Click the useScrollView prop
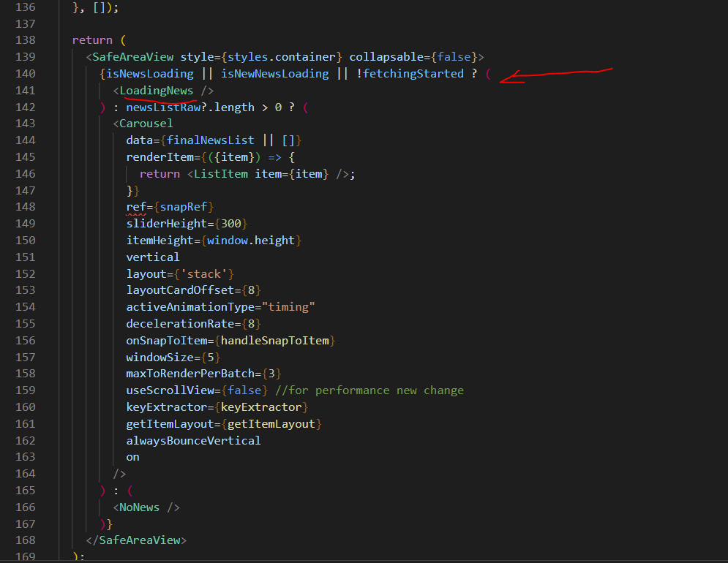This screenshot has width=728, height=563. tap(170, 390)
